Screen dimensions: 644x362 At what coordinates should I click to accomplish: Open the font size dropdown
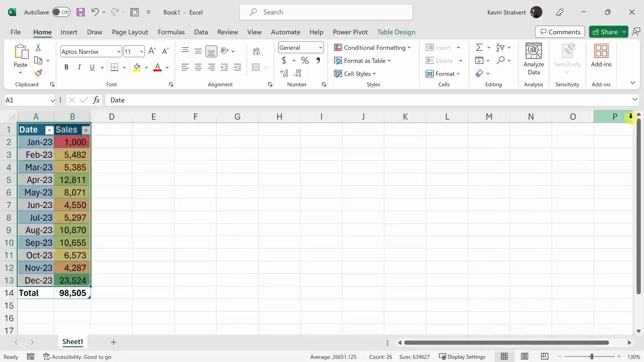tap(141, 52)
